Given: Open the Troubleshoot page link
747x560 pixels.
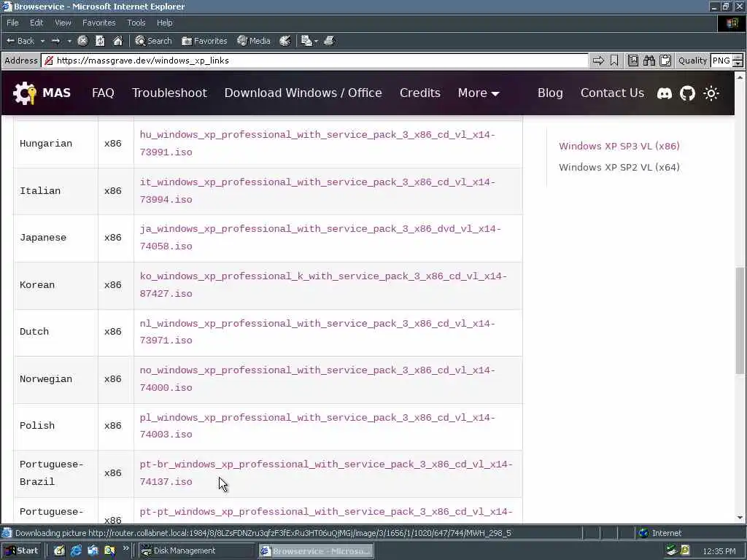Looking at the screenshot, I should pyautogui.click(x=169, y=93).
